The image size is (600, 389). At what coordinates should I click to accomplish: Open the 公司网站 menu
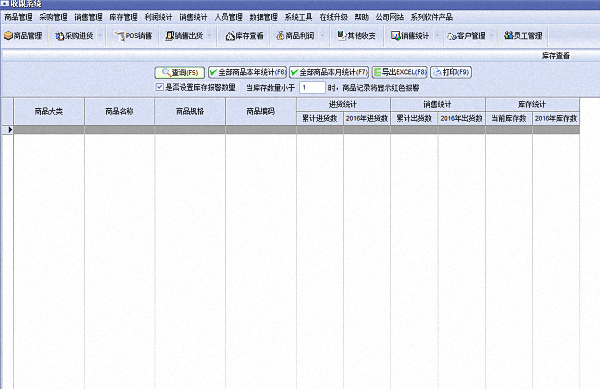point(390,17)
